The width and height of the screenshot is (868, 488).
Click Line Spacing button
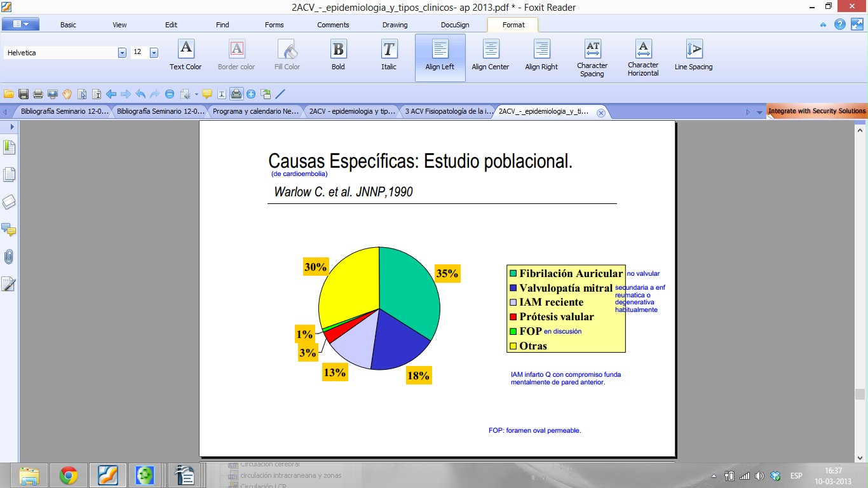[x=693, y=55]
